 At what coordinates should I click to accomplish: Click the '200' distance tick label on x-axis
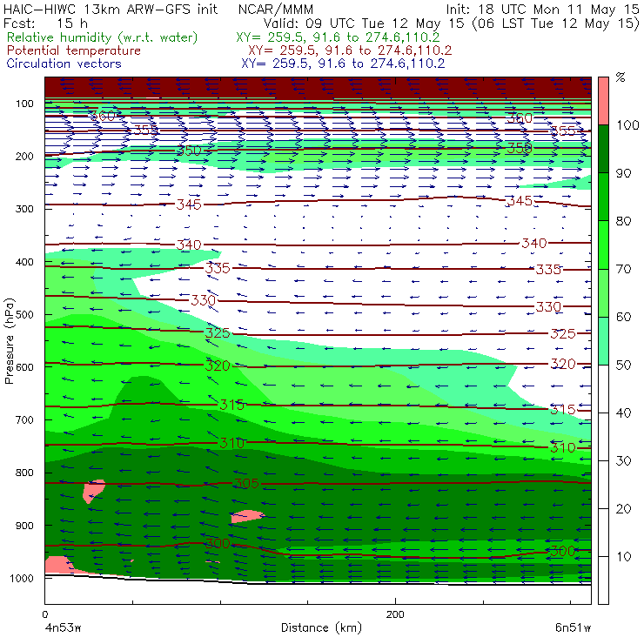(395, 614)
